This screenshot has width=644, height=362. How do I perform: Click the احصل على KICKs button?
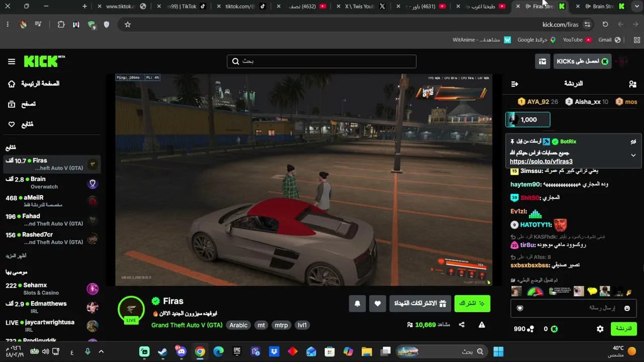tap(582, 61)
